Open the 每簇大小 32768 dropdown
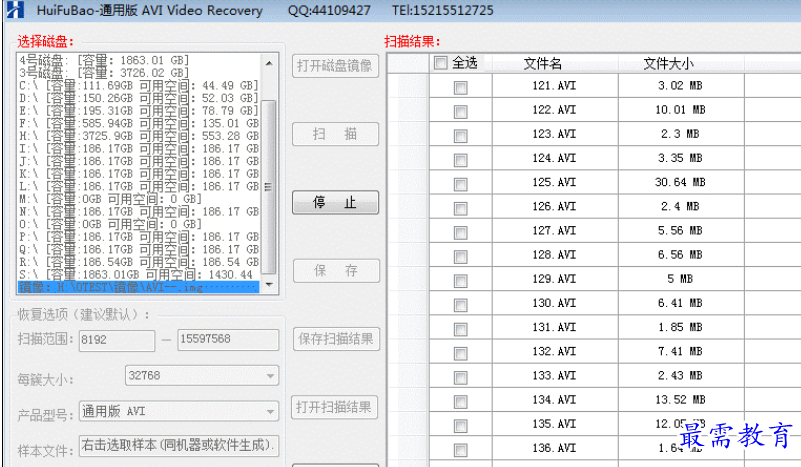Screen dimensions: 801x467 202,376
